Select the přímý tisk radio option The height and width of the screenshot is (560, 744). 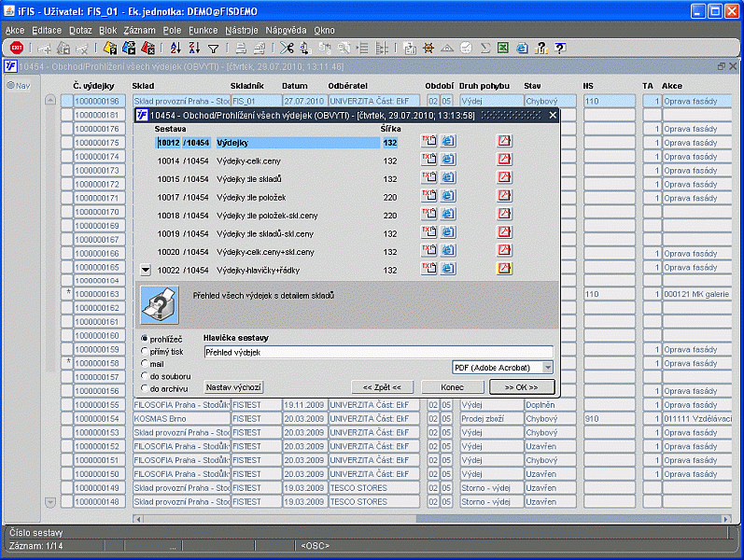145,351
